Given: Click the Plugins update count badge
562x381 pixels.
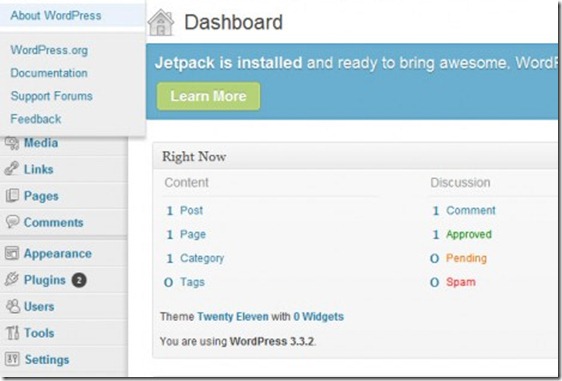Looking at the screenshot, I should 79,280.
